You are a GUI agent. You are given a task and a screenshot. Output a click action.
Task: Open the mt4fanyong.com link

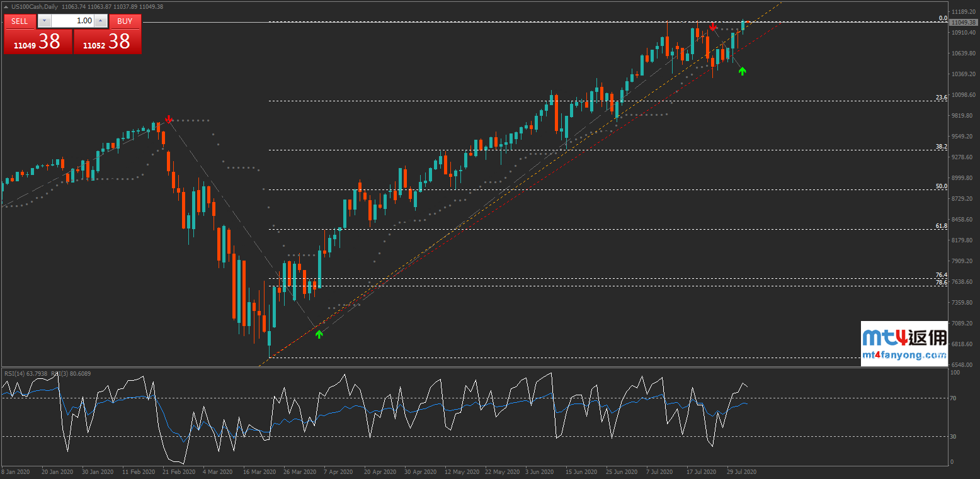click(x=904, y=355)
